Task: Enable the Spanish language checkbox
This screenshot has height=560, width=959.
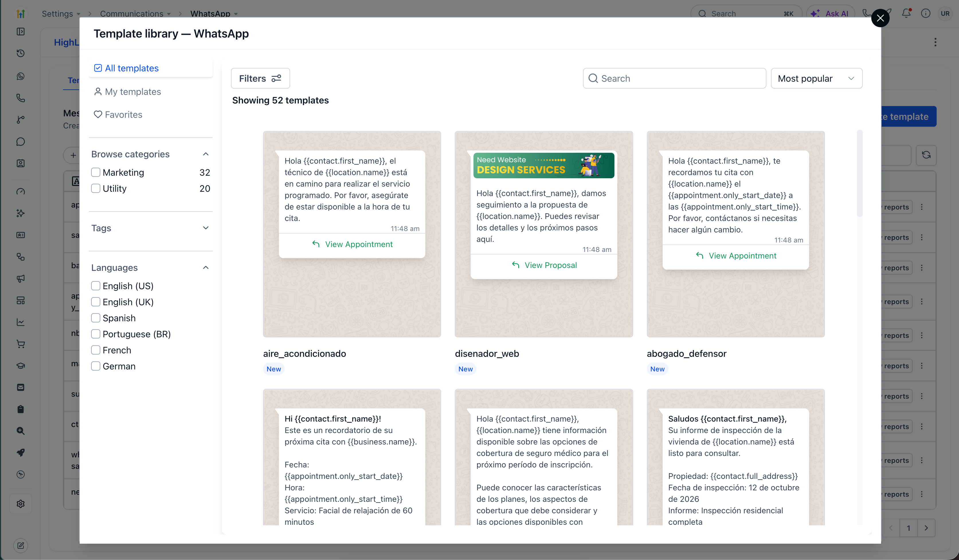Action: click(x=95, y=318)
